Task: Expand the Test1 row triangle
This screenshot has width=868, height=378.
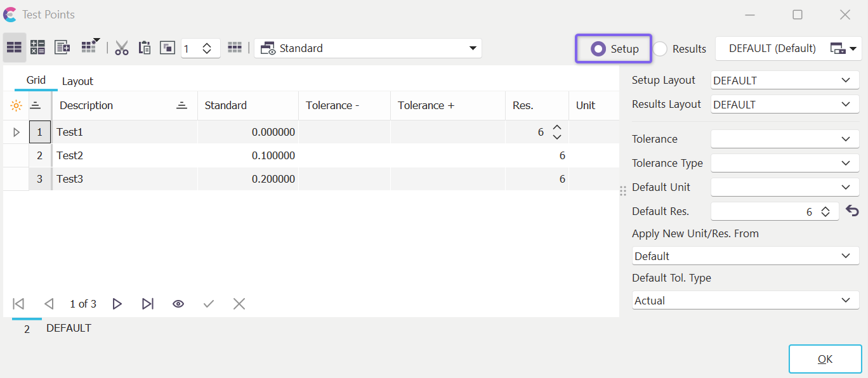Action: click(x=16, y=132)
